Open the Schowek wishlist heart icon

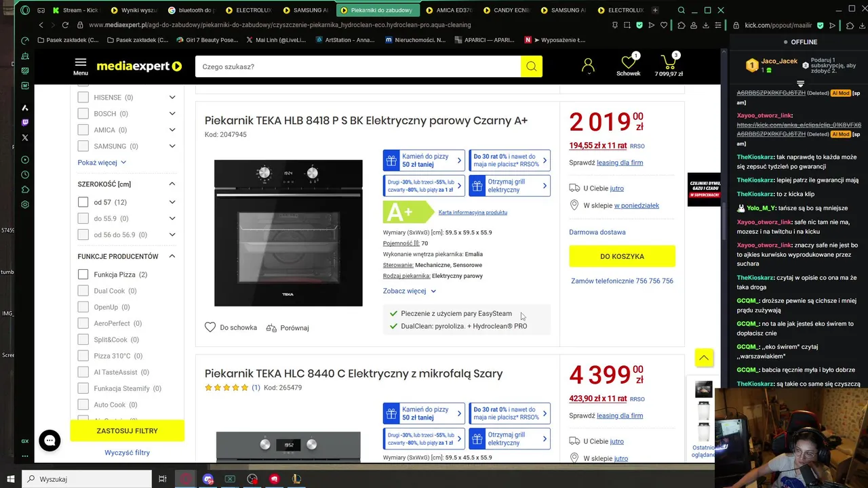[x=628, y=65]
